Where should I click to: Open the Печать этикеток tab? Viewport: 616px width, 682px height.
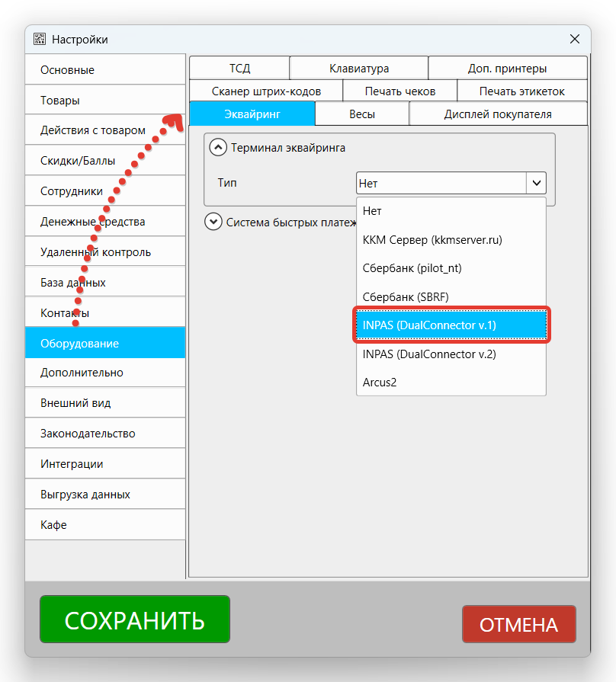pyautogui.click(x=521, y=90)
